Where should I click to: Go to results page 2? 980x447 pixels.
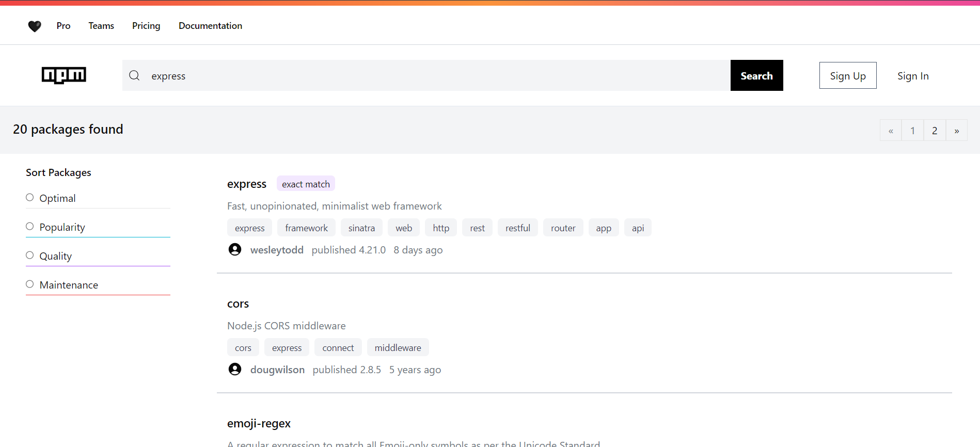point(935,131)
